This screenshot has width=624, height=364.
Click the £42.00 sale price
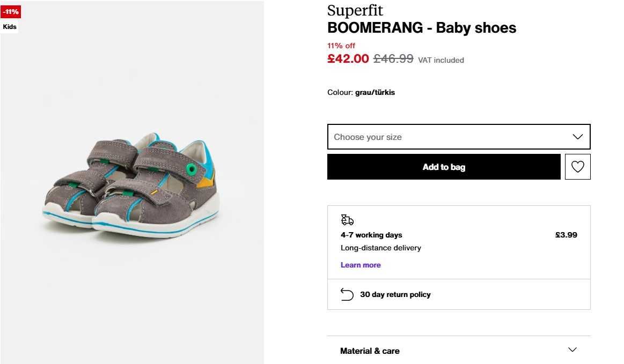pos(348,58)
